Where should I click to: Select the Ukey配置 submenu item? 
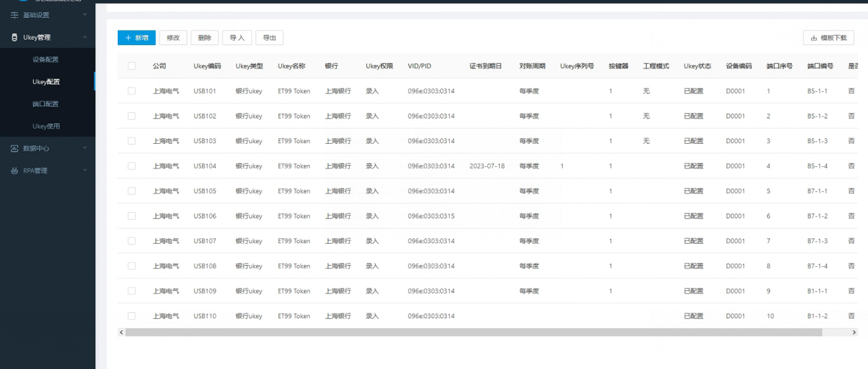pos(47,81)
